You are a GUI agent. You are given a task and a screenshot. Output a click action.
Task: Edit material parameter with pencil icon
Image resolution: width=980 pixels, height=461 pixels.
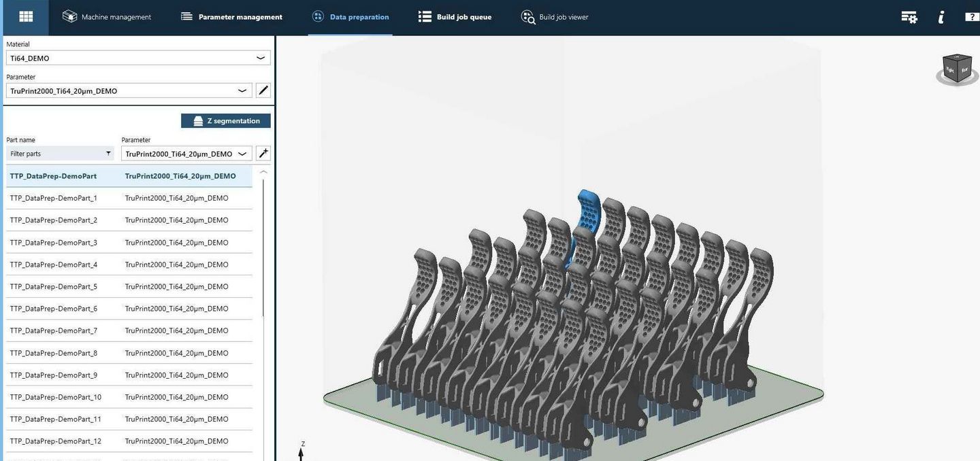[x=263, y=90]
